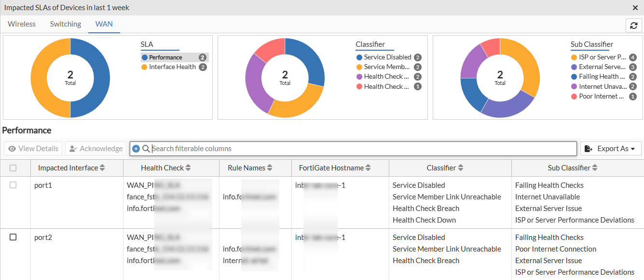Sort by FortiGate Hostname column arrows
The image size is (644, 280).
368,168
